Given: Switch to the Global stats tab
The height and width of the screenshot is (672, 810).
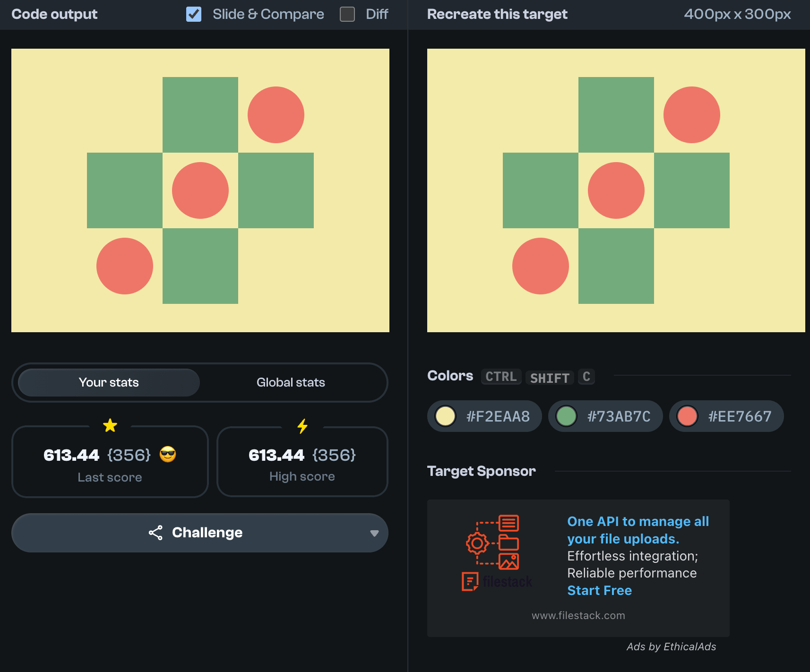Looking at the screenshot, I should (291, 382).
